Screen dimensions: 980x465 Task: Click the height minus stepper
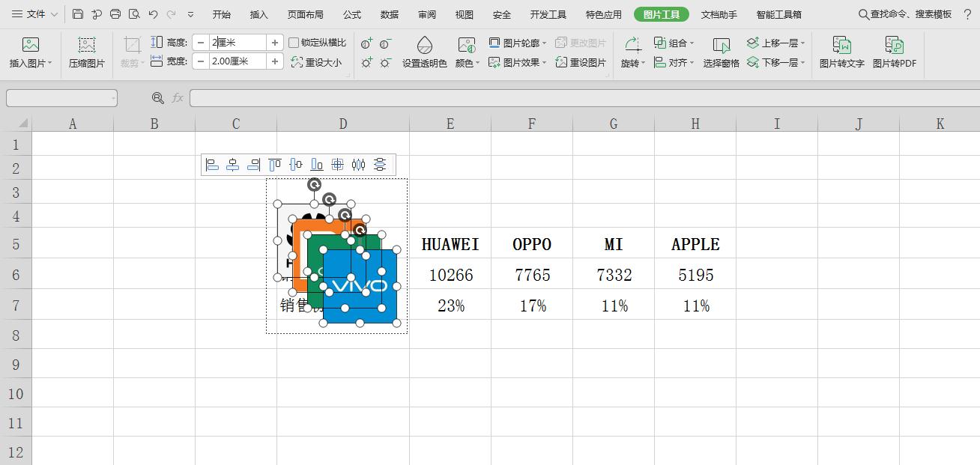pyautogui.click(x=201, y=43)
